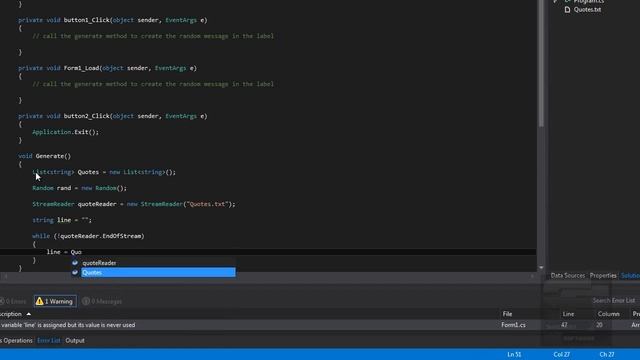Click the Quotes variable icon in IntelliSense
The width and height of the screenshot is (640, 360).
tap(75, 272)
